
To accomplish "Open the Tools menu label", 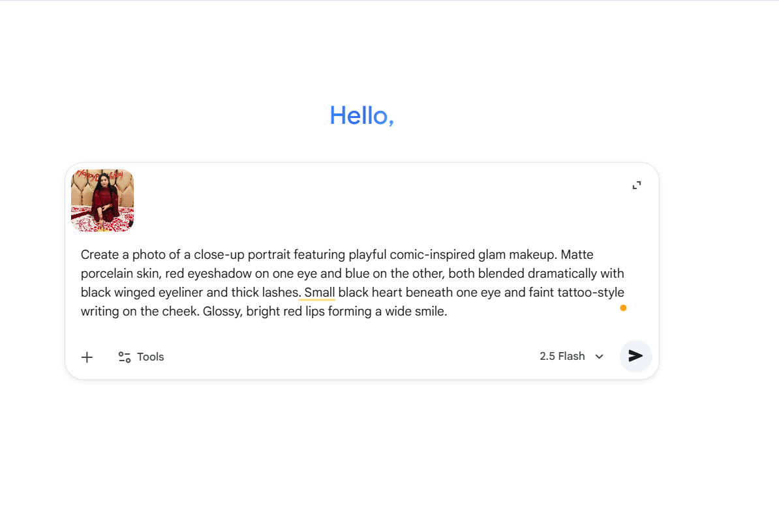I will (x=150, y=357).
